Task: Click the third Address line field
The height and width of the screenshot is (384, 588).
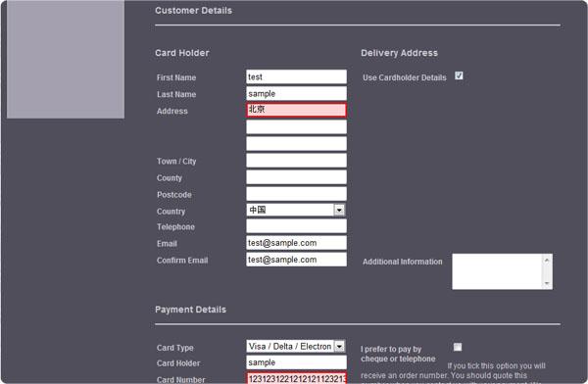Action: (x=296, y=144)
